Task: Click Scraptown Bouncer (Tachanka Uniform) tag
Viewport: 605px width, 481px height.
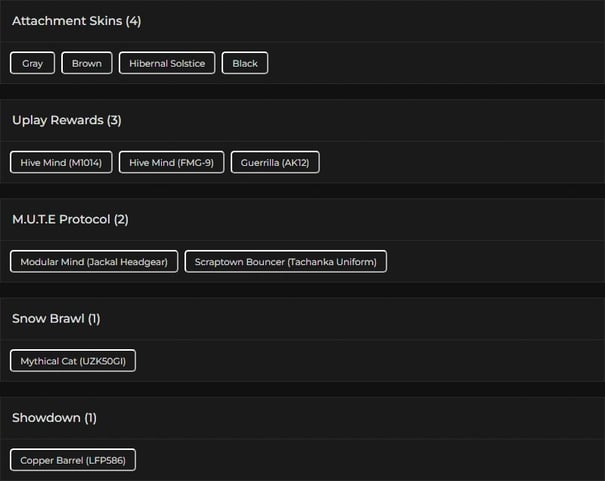Action: point(286,262)
